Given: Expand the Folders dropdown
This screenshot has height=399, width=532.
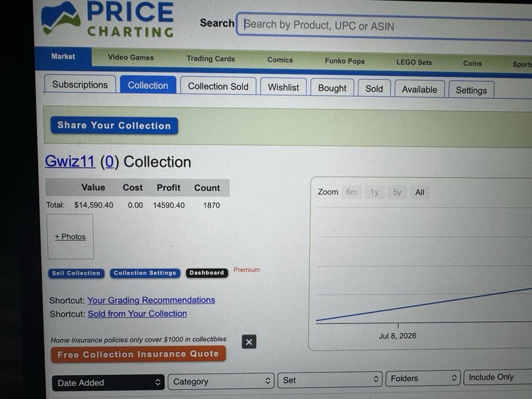Looking at the screenshot, I should [423, 378].
